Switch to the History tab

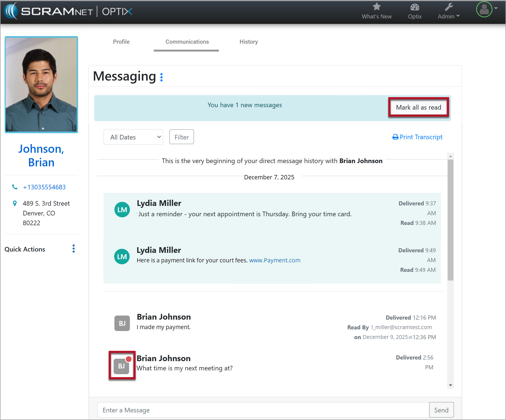[248, 42]
